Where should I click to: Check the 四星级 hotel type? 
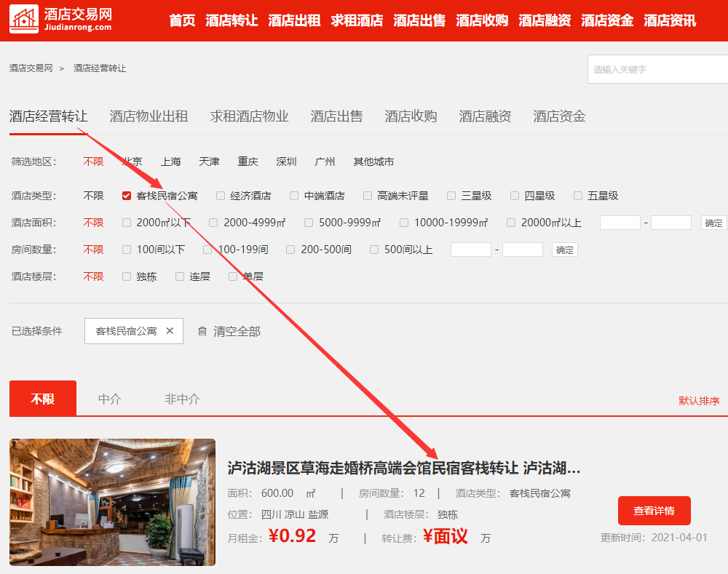pos(515,196)
